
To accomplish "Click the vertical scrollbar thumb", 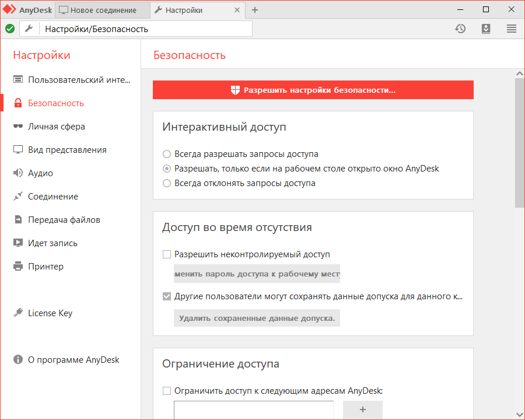I will click(519, 142).
